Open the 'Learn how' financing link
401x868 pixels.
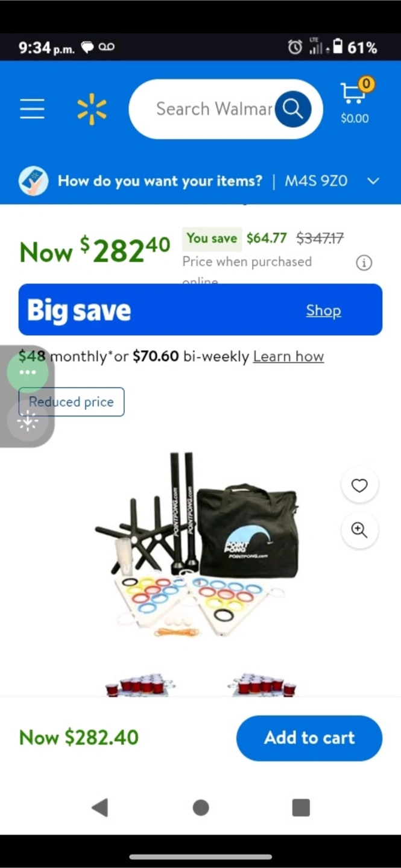point(288,356)
